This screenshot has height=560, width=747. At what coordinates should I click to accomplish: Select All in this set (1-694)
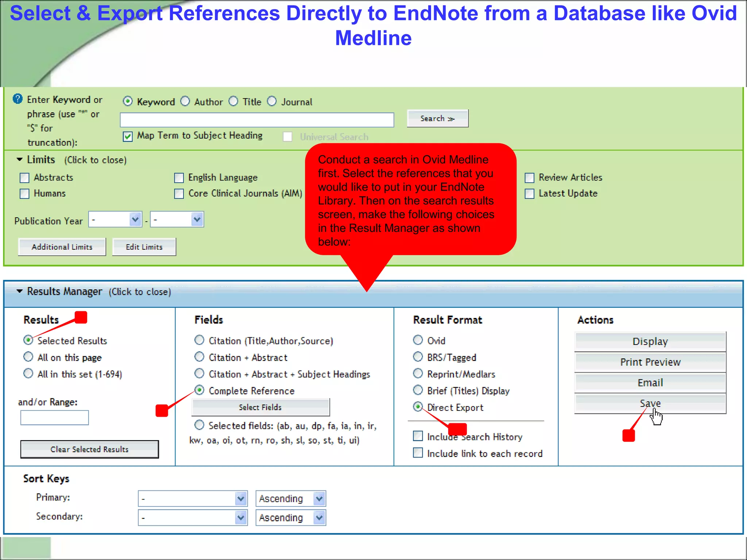click(28, 373)
